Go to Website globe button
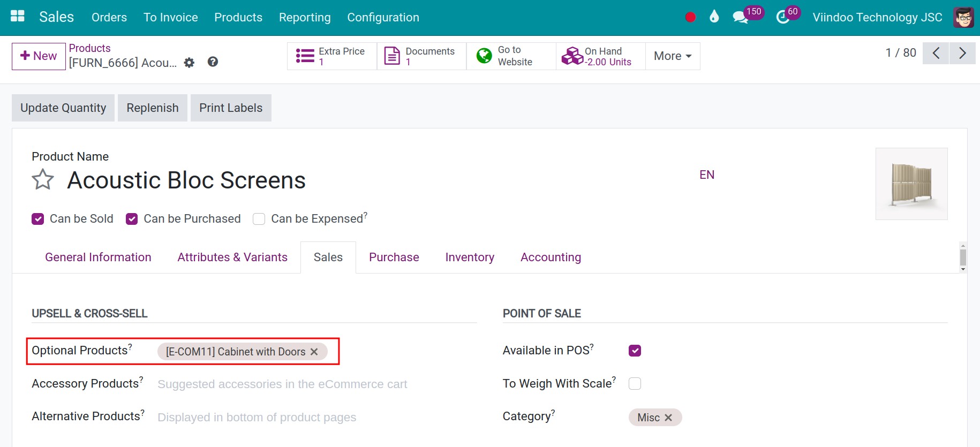Viewport: 980px width, 447px height. (x=511, y=56)
